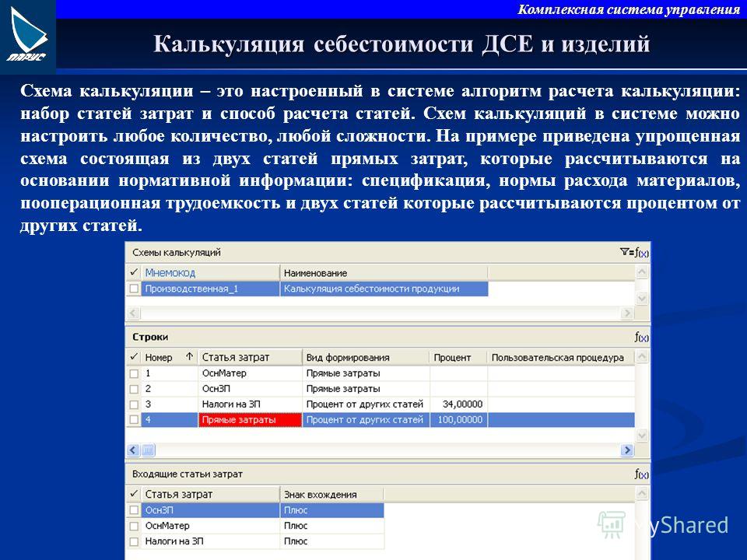This screenshot has height=560, width=747.
Task: Sort by the Знак вхождения column header
Action: coord(331,495)
